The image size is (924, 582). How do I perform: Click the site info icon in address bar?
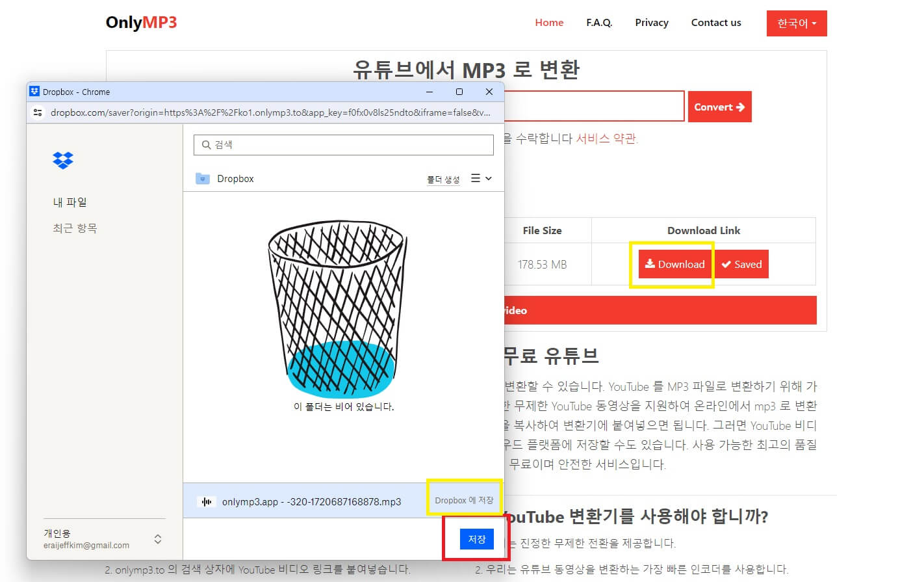pos(38,112)
